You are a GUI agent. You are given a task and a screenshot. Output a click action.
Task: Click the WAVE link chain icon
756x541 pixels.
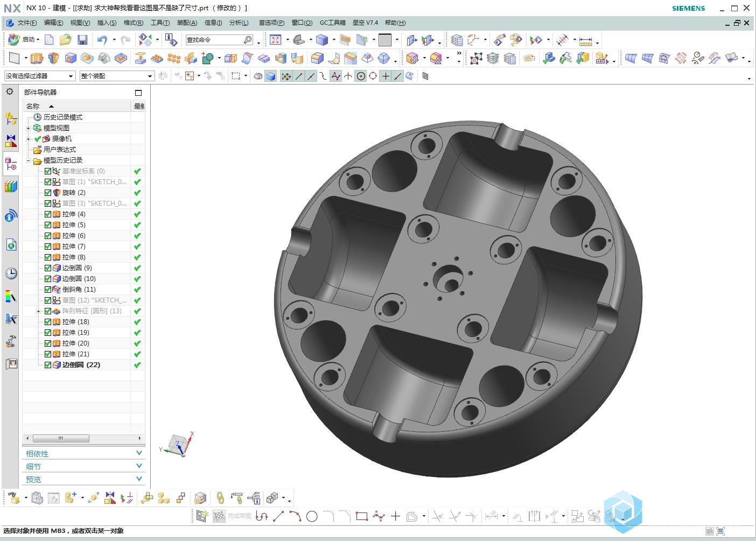(x=220, y=498)
